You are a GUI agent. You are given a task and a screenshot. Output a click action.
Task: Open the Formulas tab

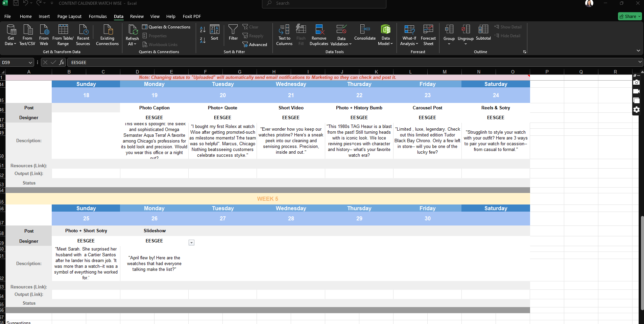click(98, 16)
